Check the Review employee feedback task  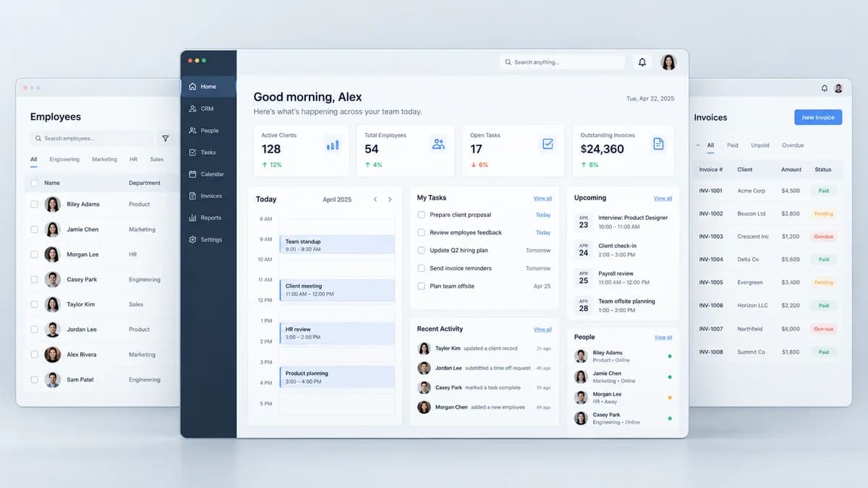pyautogui.click(x=421, y=233)
